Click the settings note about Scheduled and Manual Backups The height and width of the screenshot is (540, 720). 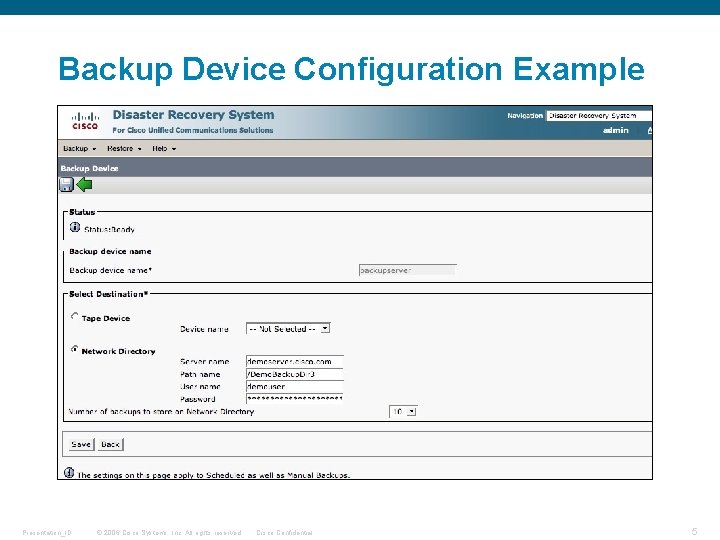pyautogui.click(x=214, y=475)
